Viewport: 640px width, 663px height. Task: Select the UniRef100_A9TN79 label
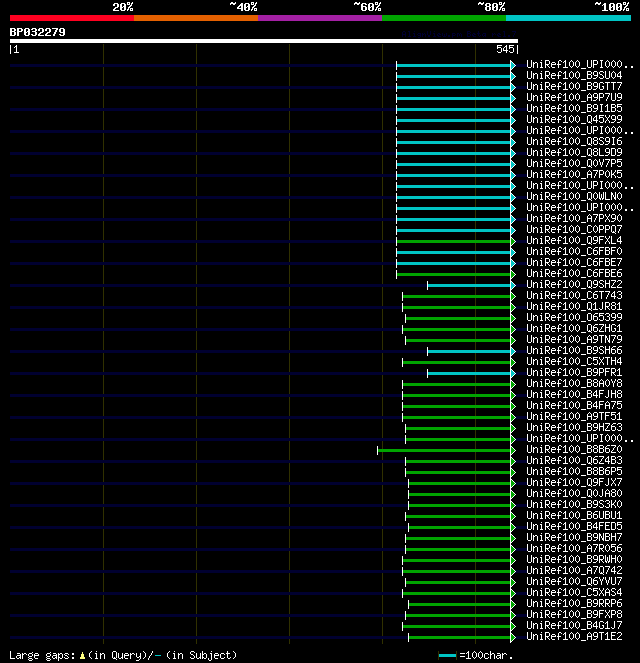coord(574,340)
